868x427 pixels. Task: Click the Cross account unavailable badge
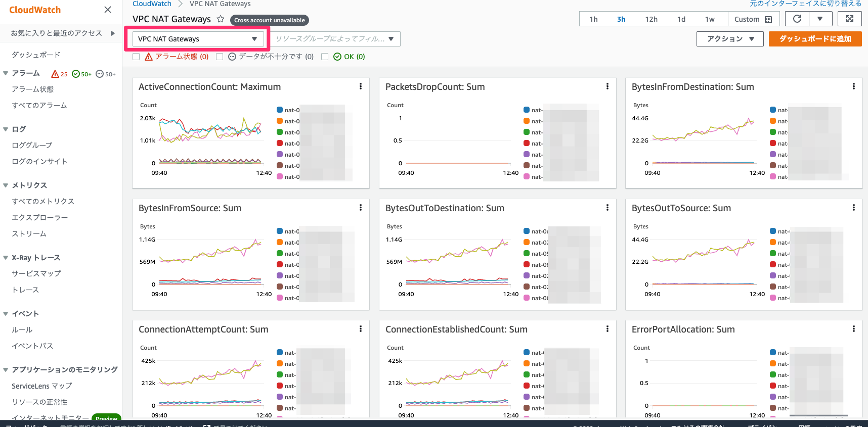(270, 20)
